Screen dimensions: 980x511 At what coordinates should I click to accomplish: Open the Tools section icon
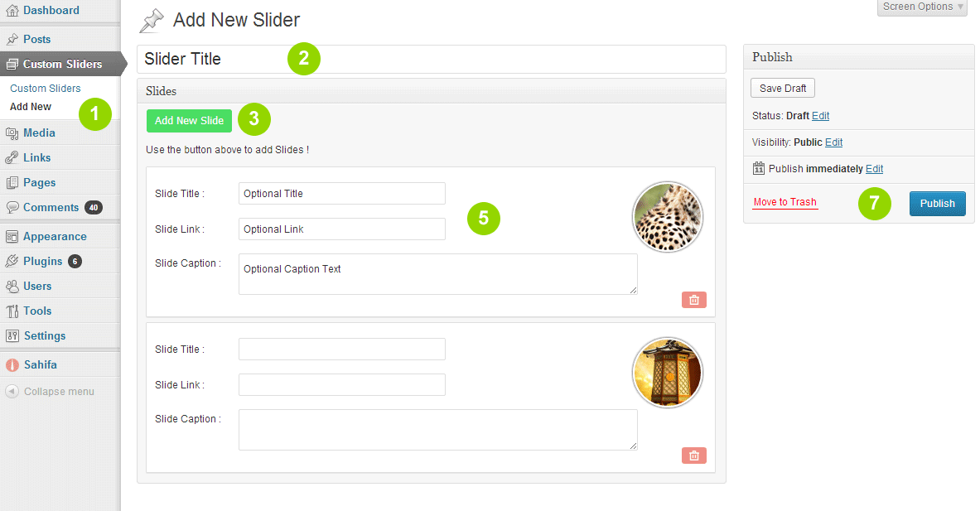[x=12, y=311]
